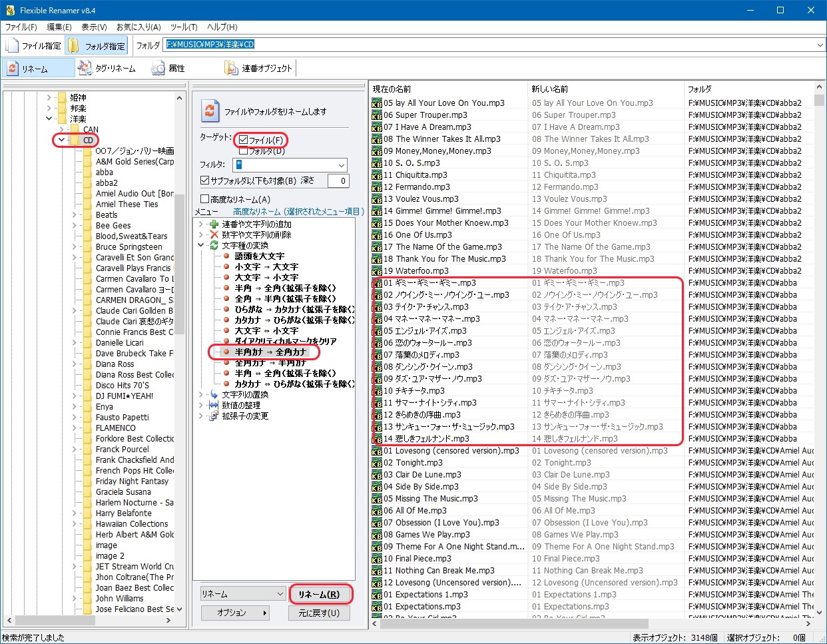Click the green plus 連番や文字列の追加 icon

click(214, 224)
